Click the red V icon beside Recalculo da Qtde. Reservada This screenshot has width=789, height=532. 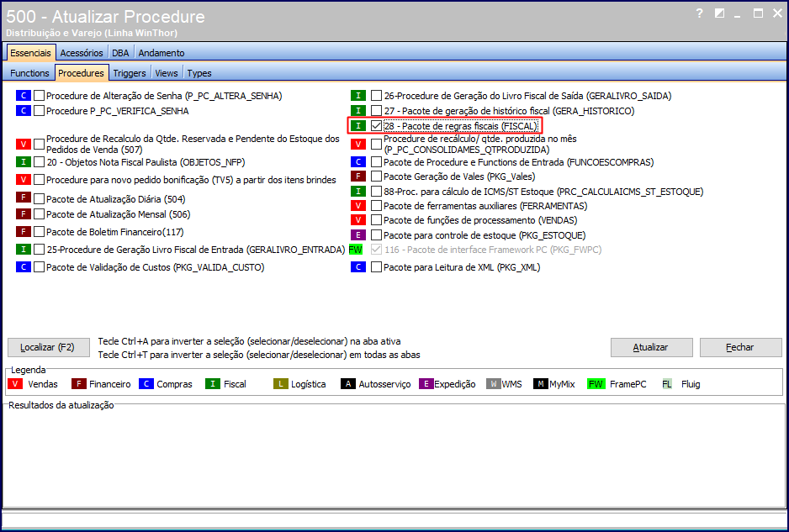coord(24,145)
